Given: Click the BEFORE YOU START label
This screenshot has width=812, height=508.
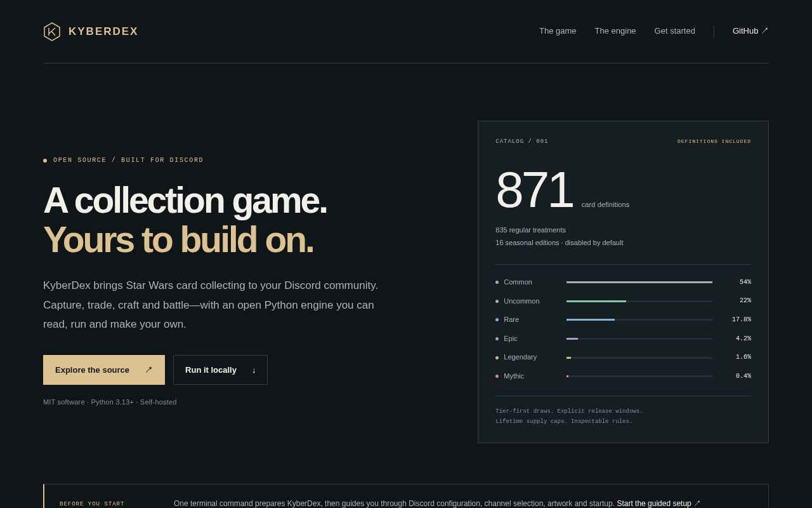Looking at the screenshot, I should 92,504.
